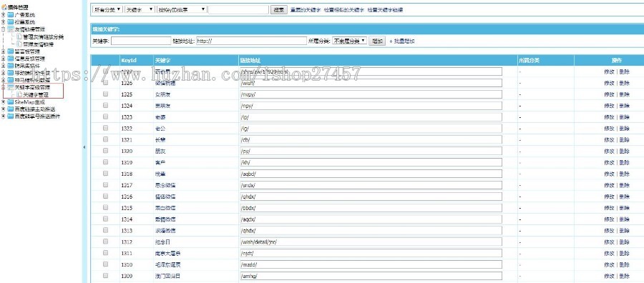This screenshot has width=644, height=283.
Task: Click the open folder icon of 关键字高级管理
Action: [10, 87]
